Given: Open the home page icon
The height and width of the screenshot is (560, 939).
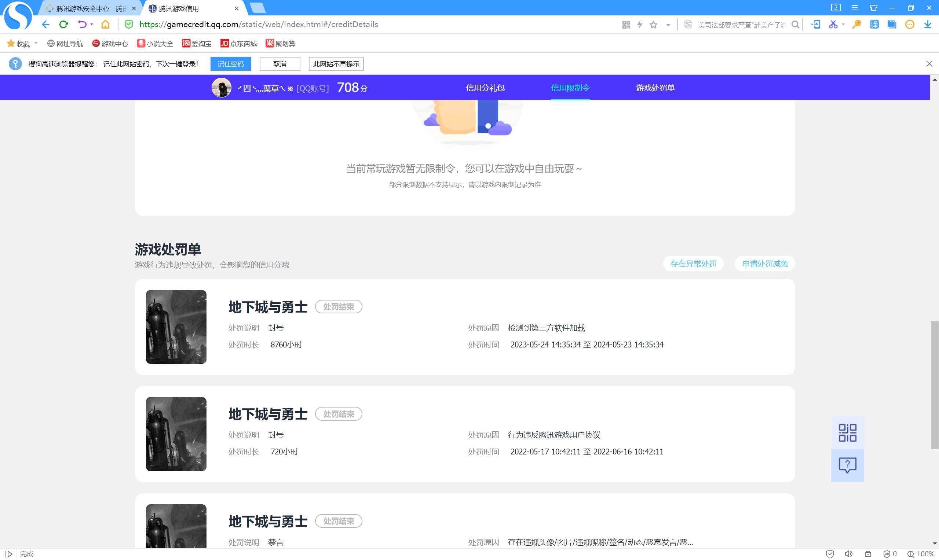Looking at the screenshot, I should 105,25.
